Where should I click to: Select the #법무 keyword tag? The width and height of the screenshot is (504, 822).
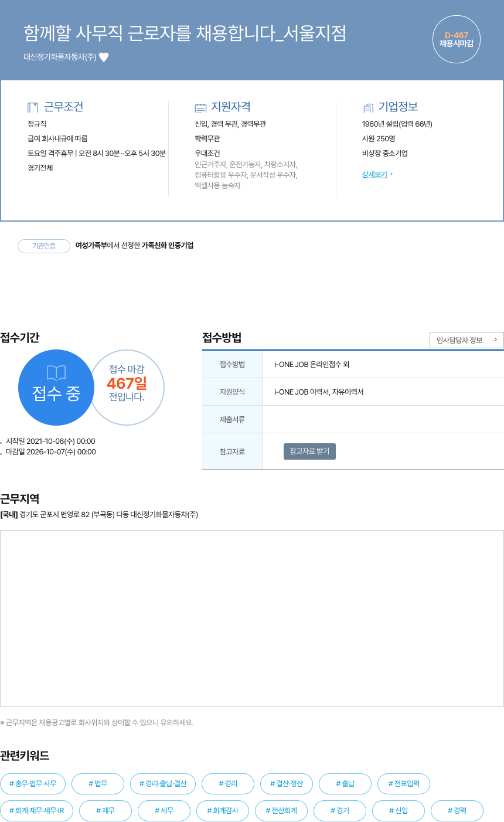pyautogui.click(x=98, y=783)
